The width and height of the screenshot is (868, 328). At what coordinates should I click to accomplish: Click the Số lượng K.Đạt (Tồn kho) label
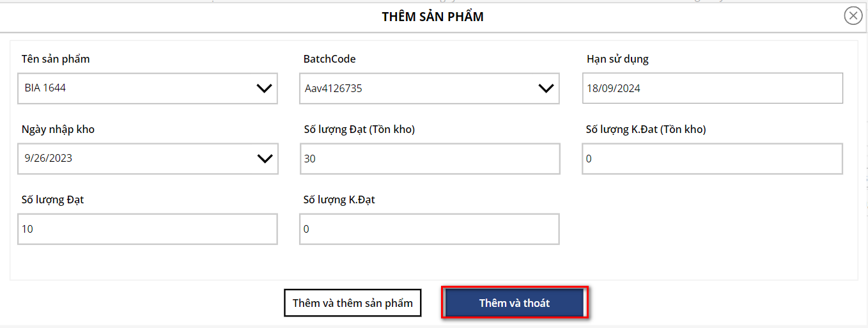click(646, 129)
